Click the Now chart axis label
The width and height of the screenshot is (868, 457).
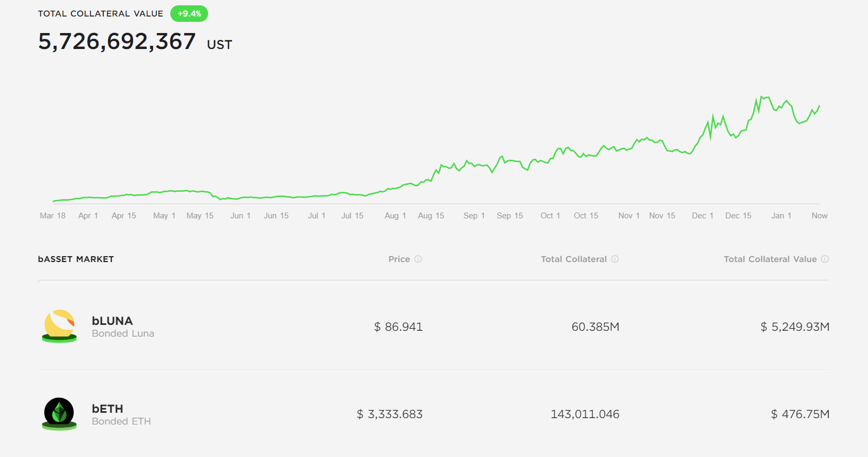pyautogui.click(x=820, y=216)
